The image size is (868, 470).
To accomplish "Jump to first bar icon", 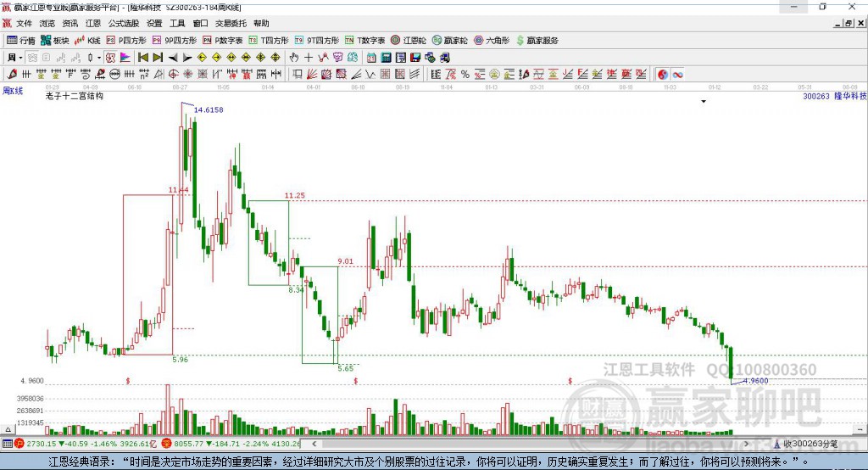I will click(x=142, y=58).
